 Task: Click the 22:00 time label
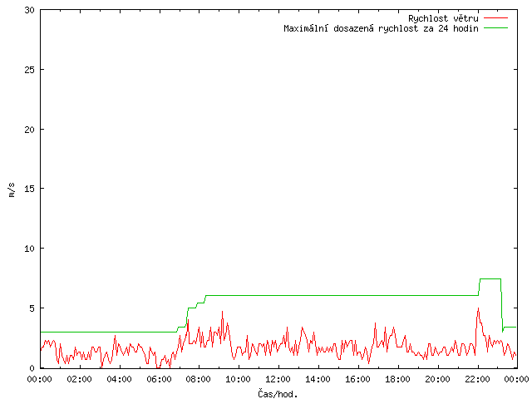[x=477, y=379]
